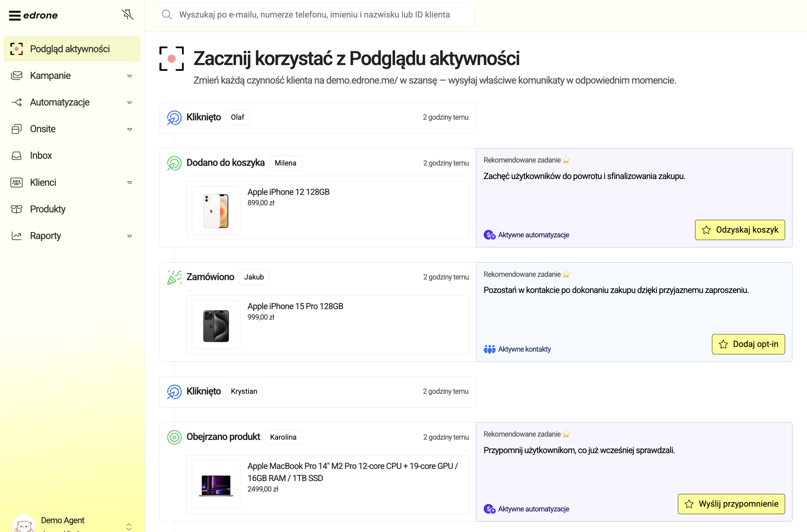The image size is (807, 532).
Task: Expand the Automatyzacje submenu arrow
Action: (129, 102)
